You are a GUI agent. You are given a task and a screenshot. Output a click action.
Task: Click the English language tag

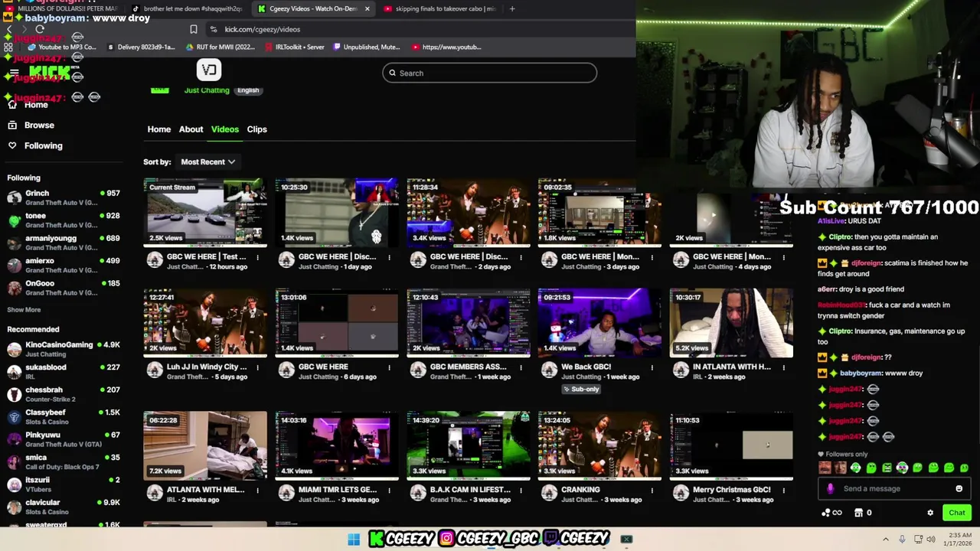pos(248,90)
